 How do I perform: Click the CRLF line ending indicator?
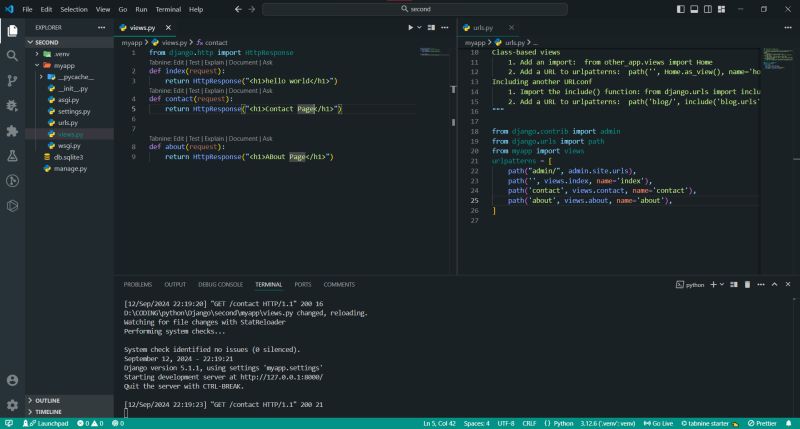[x=529, y=423]
